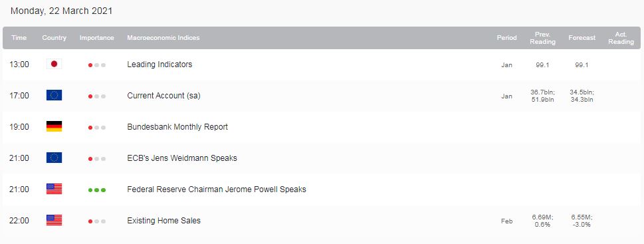Open the Existing Home Sales event
This screenshot has width=644, height=244.
point(164,220)
